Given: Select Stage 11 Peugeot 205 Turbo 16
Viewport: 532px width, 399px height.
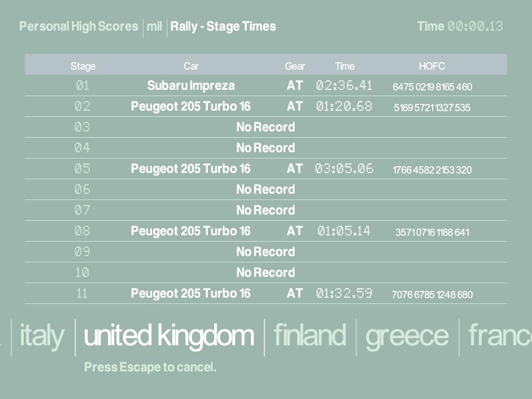Looking at the screenshot, I should [x=191, y=294].
